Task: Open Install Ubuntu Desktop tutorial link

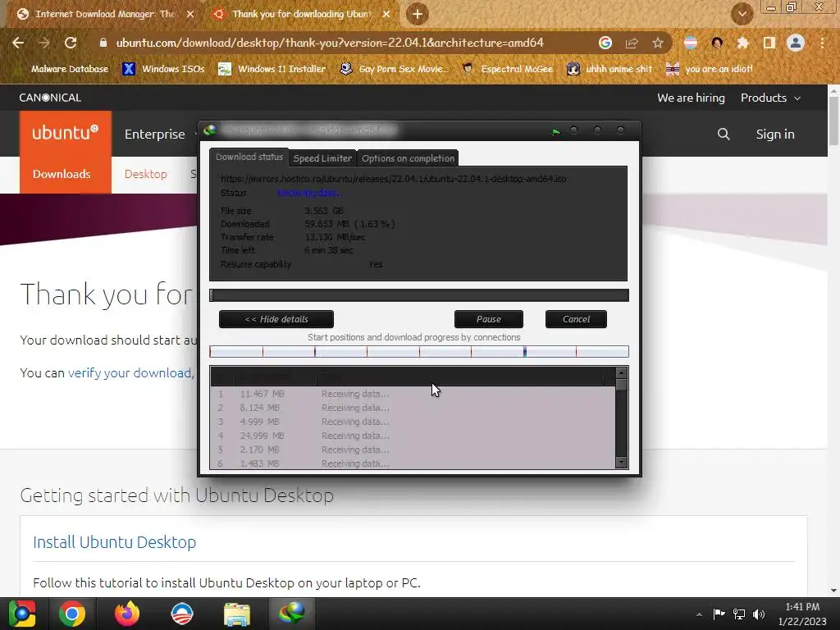Action: point(115,541)
